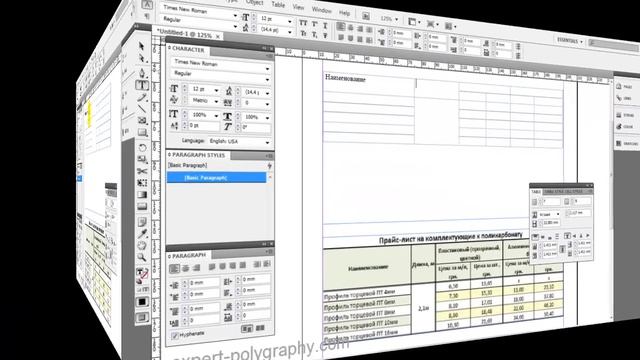Open font family dropdown in Character panel
The image size is (640, 360).
(x=267, y=69)
